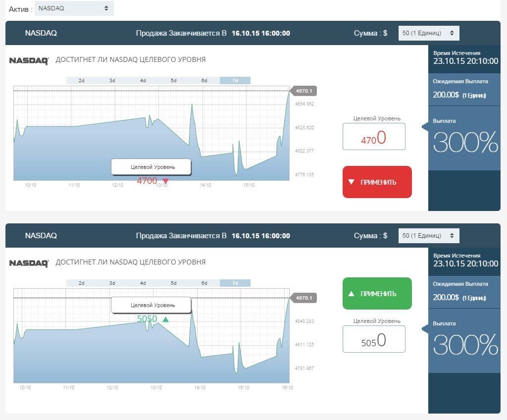The image size is (507, 420).
Task: Select the 6d tab in the bottom chart
Action: (x=204, y=283)
